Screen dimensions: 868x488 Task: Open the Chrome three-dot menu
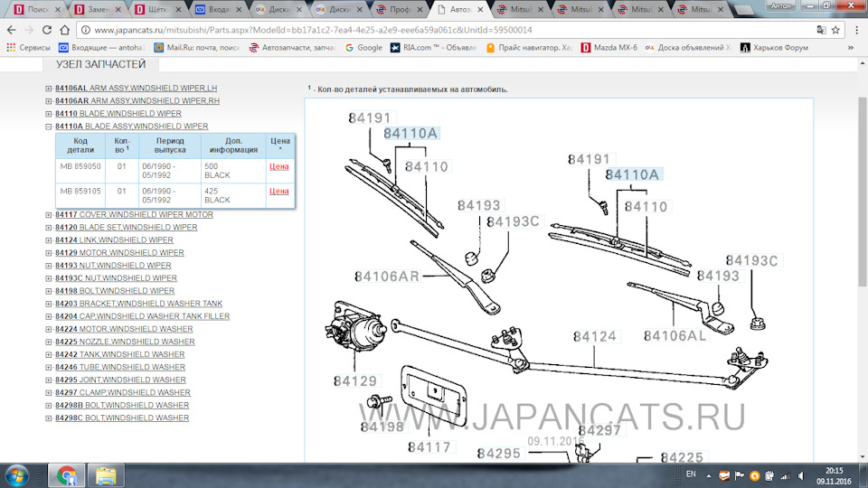(x=857, y=30)
